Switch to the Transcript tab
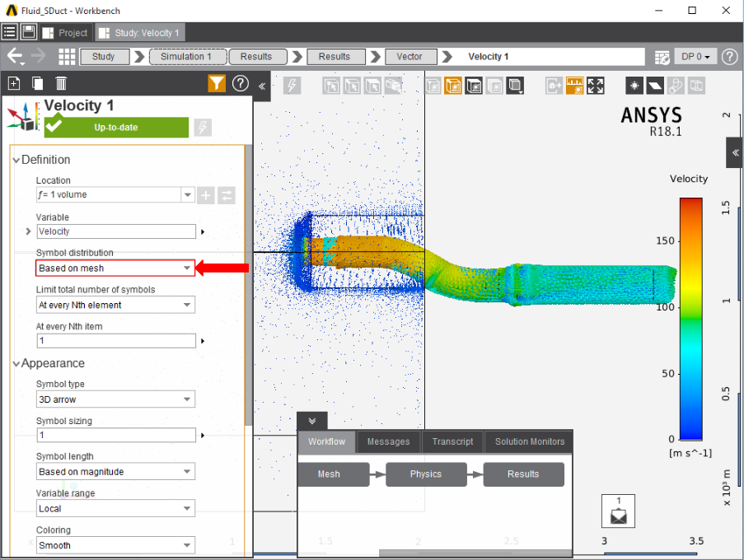 click(x=452, y=441)
